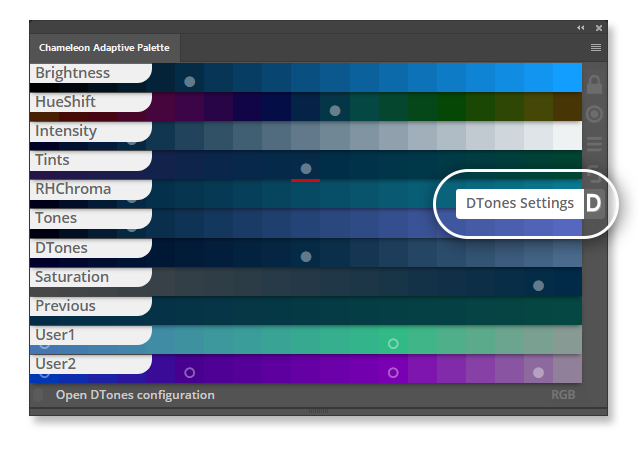Pick the brown swatch ending HueShift row
Image resolution: width=638 pixels, height=454 pixels.
pyautogui.click(x=567, y=107)
